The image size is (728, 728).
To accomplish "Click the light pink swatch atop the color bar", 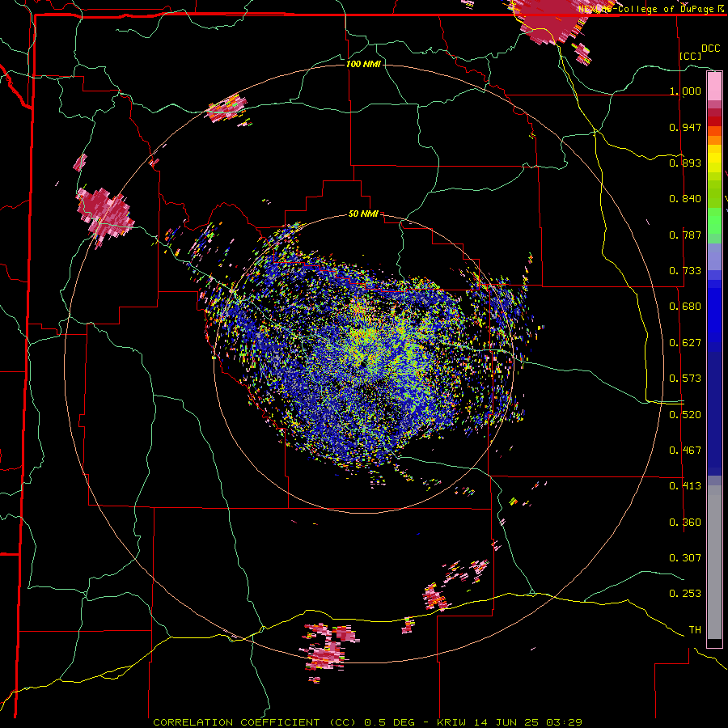I will tap(714, 86).
